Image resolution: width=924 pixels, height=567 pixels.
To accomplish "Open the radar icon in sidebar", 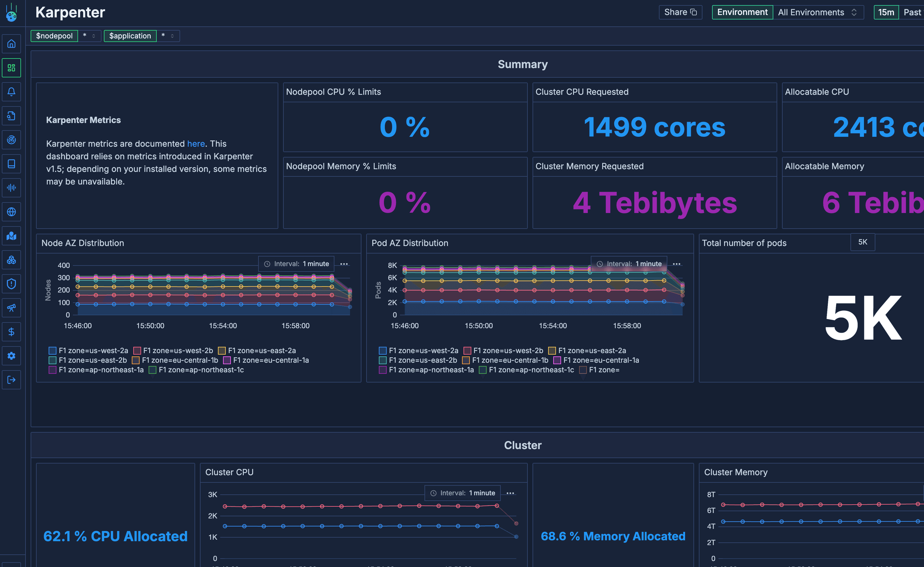I will [11, 140].
